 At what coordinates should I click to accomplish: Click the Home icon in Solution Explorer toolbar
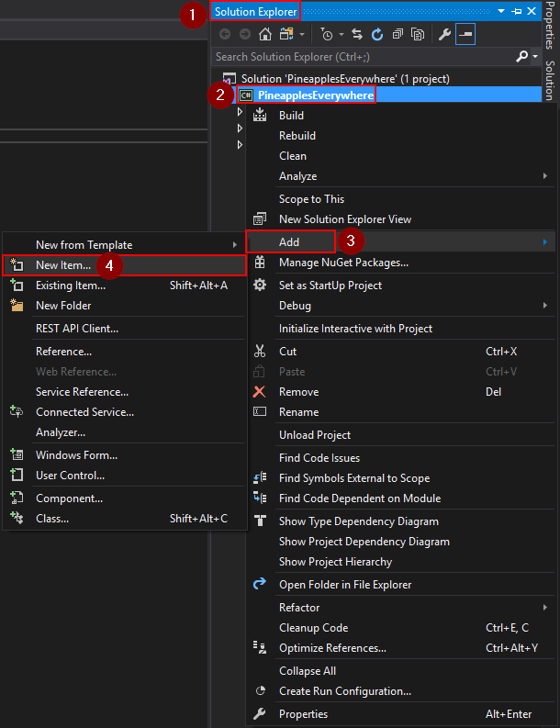point(264,35)
